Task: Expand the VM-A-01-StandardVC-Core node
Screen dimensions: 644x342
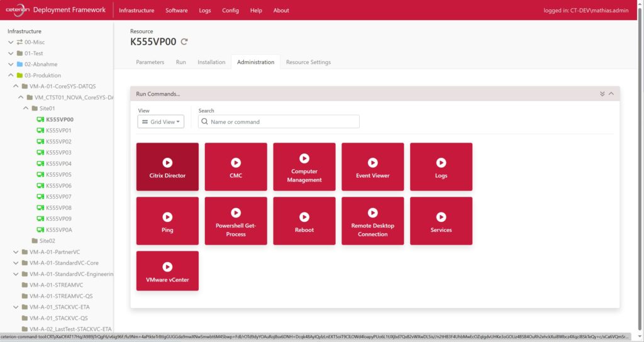Action: point(16,263)
